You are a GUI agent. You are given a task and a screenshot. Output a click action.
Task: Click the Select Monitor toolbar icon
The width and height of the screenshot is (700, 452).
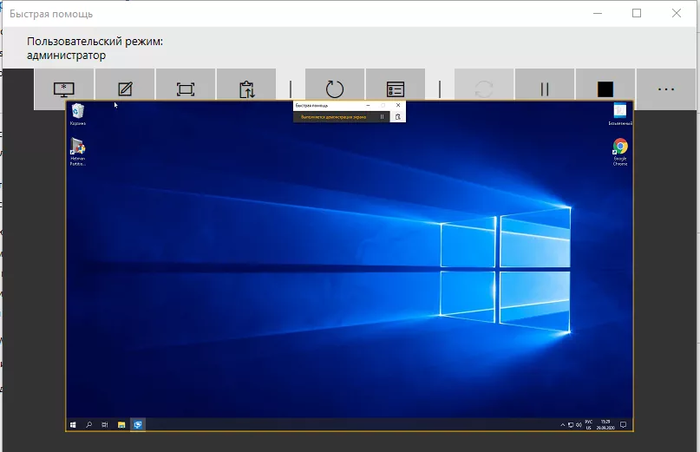pos(64,89)
